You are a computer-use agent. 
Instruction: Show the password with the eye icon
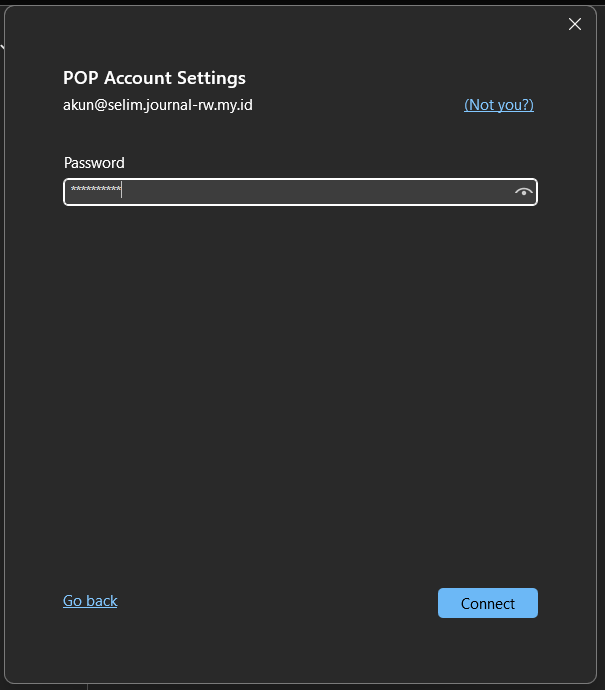(523, 192)
